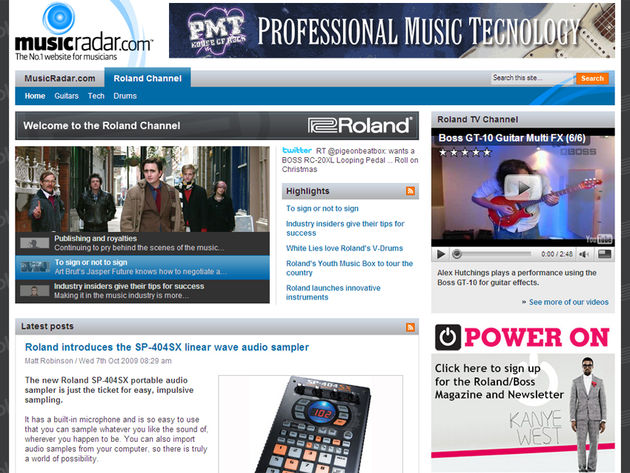Open the Drums section
630x473 pixels.
click(125, 96)
